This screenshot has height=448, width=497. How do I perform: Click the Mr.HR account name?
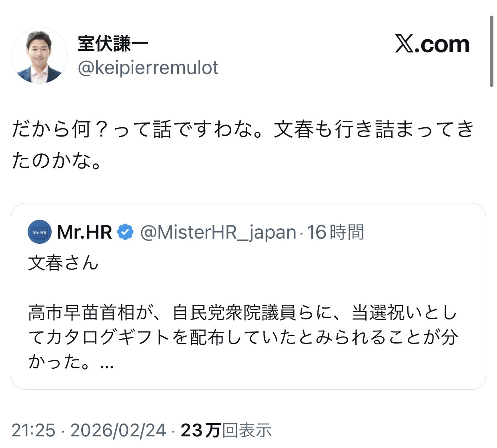pyautogui.click(x=84, y=232)
